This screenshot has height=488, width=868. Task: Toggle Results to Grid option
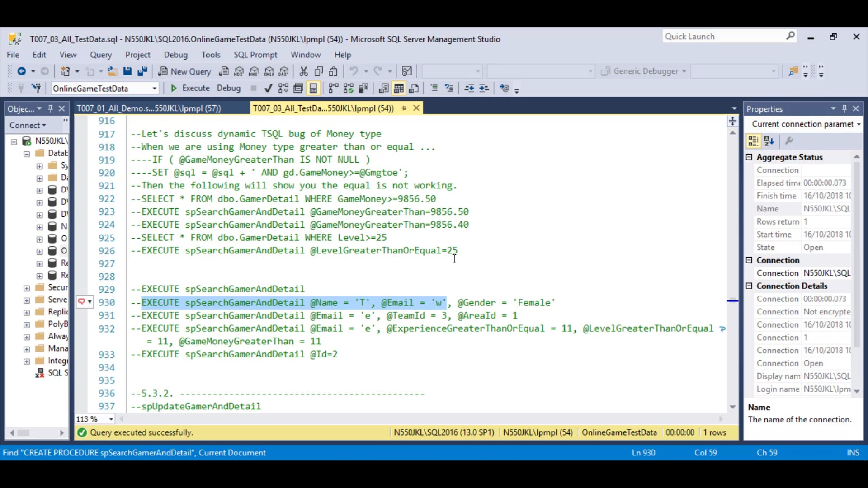tap(398, 88)
